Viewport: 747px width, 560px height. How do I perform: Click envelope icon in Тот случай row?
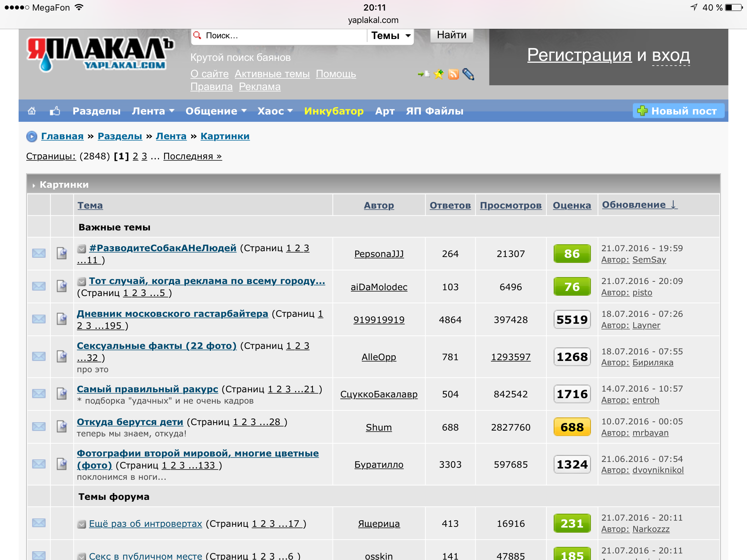click(39, 286)
